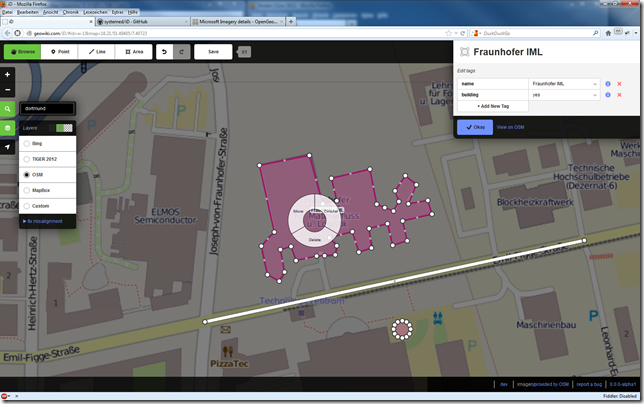This screenshot has width=644, height=404.
Task: Switch to Microsoft Imagery details tab
Action: click(x=238, y=22)
